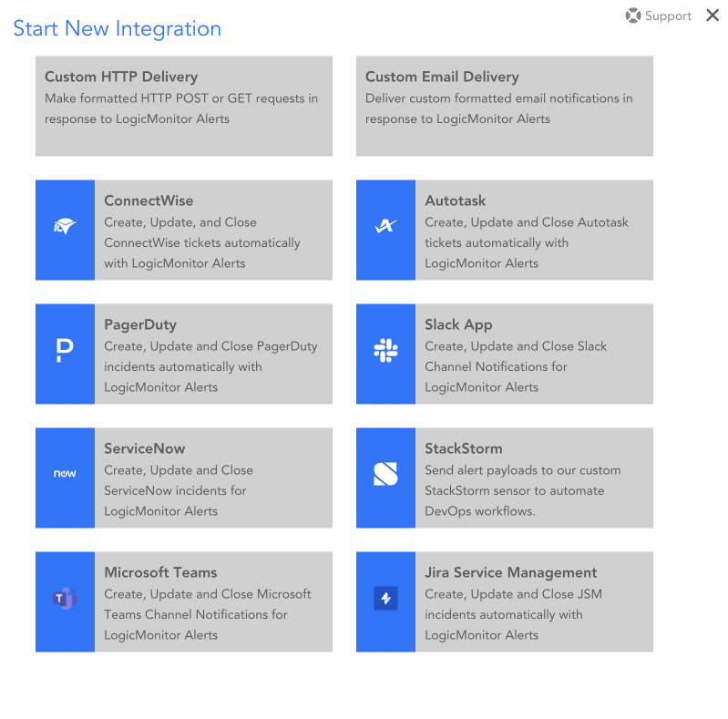Select the Autotask description text

click(x=526, y=242)
